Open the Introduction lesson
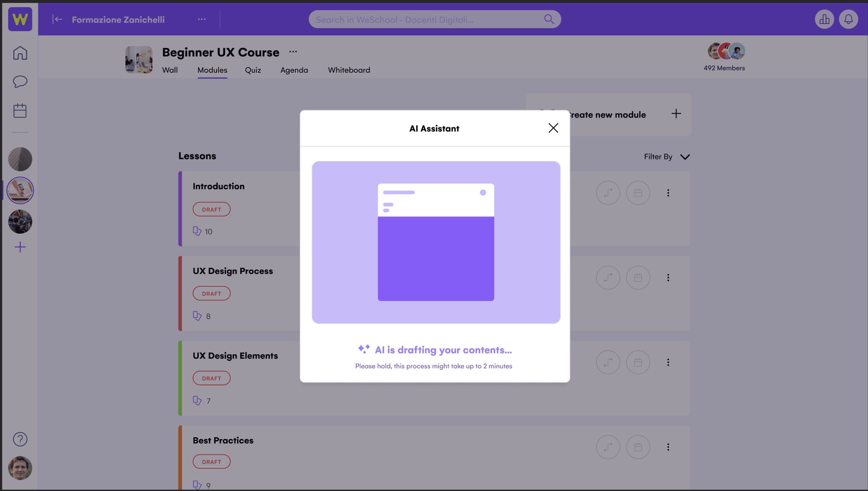The width and height of the screenshot is (868, 491). coord(218,186)
